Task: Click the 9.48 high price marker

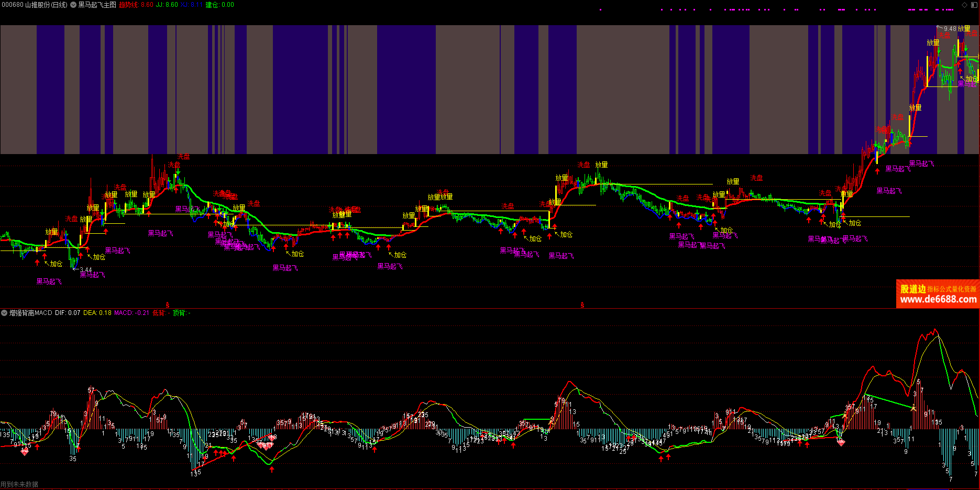Action: point(950,29)
